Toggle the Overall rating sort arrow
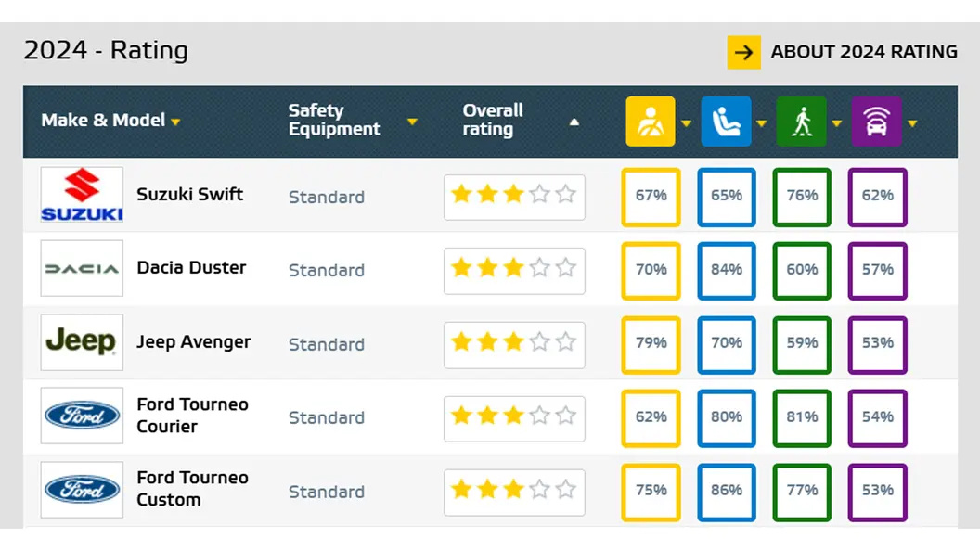Image resolution: width=980 pixels, height=551 pixels. [574, 122]
